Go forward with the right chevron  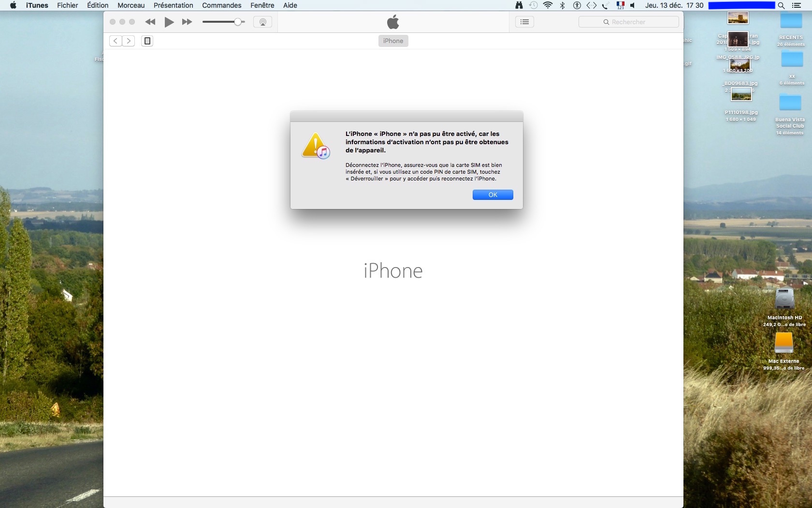[x=129, y=41]
